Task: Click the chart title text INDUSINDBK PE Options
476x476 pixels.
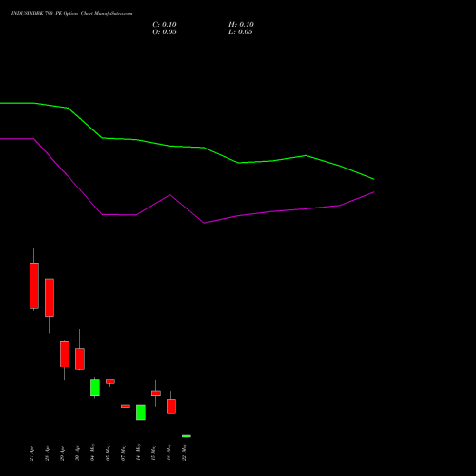Action: 71,14
